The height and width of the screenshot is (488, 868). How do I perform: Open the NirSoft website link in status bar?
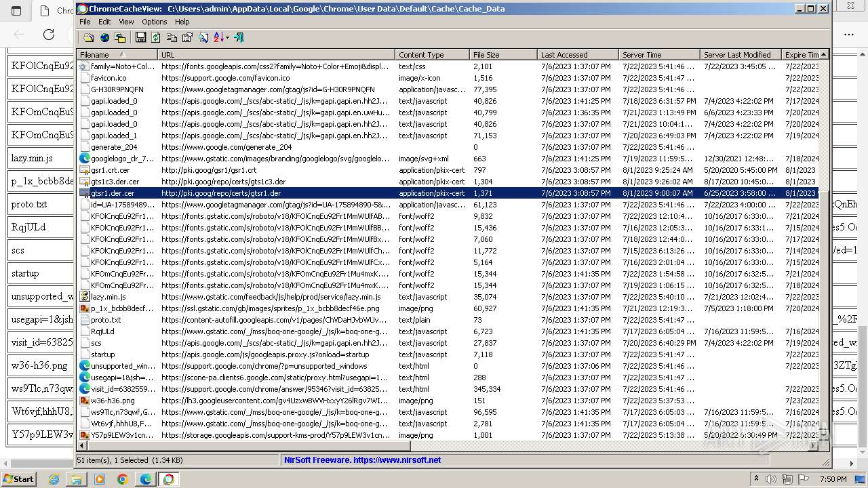(362, 460)
